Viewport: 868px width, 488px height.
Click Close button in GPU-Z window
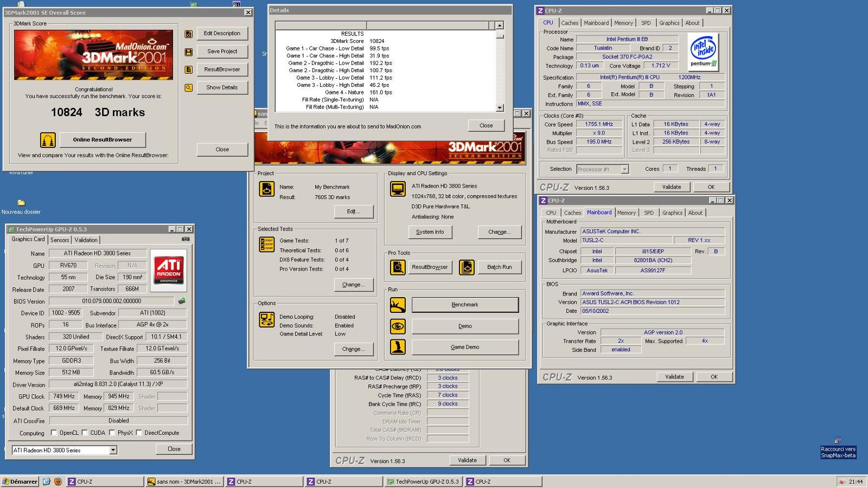(x=174, y=449)
